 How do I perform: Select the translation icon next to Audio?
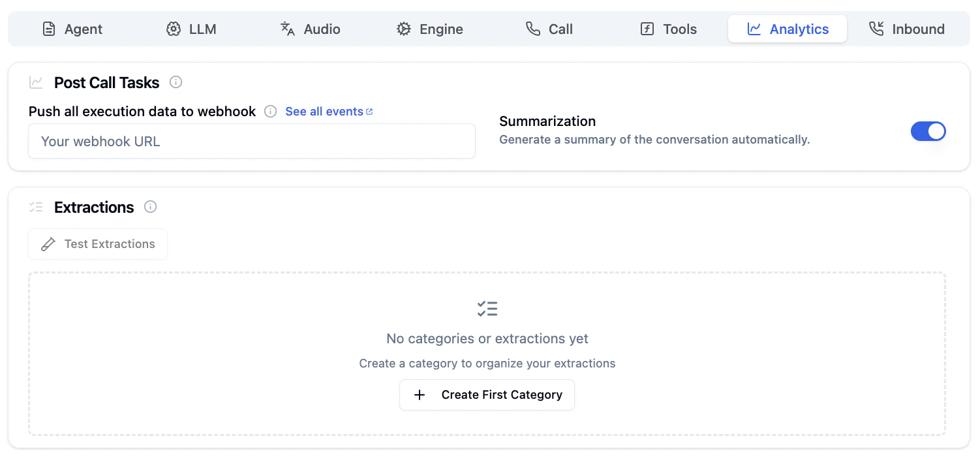pyautogui.click(x=287, y=29)
